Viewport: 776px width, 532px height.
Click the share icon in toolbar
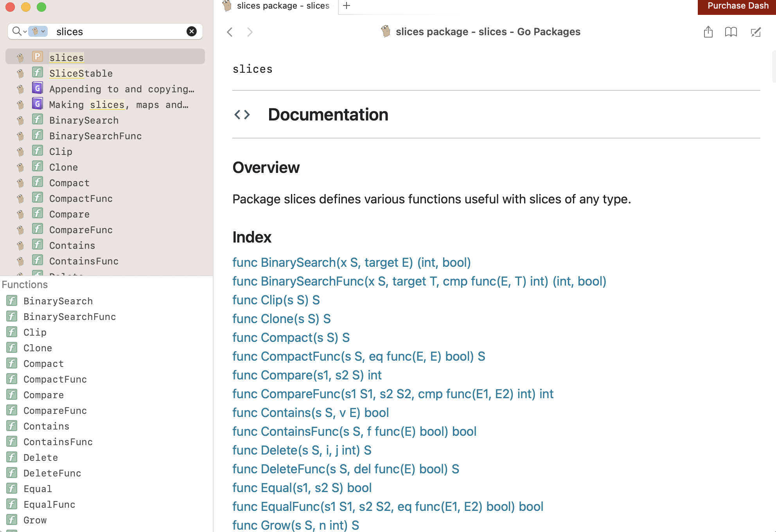point(708,32)
